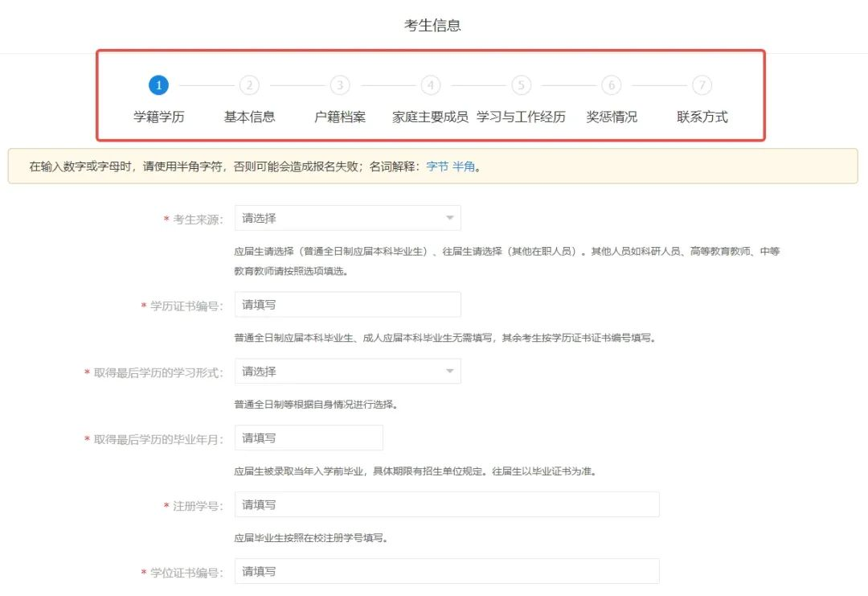Go to the 学习与工作经历 step label

click(521, 117)
